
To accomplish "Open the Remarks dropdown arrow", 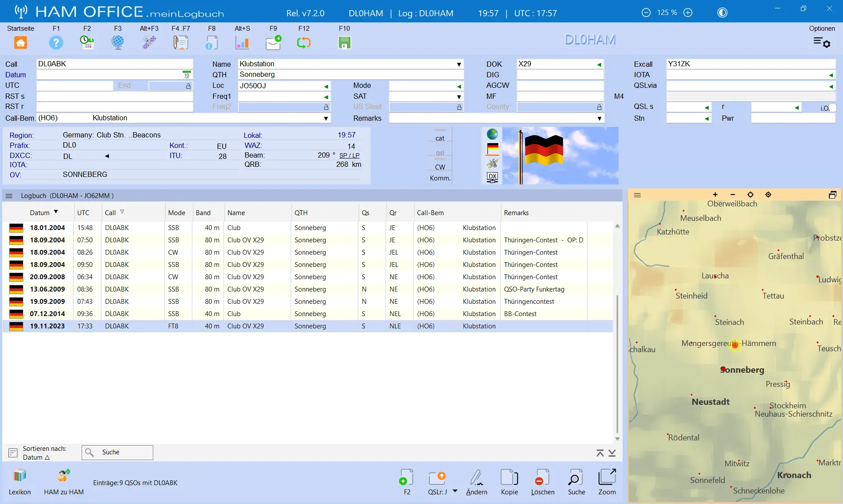I will coord(599,119).
